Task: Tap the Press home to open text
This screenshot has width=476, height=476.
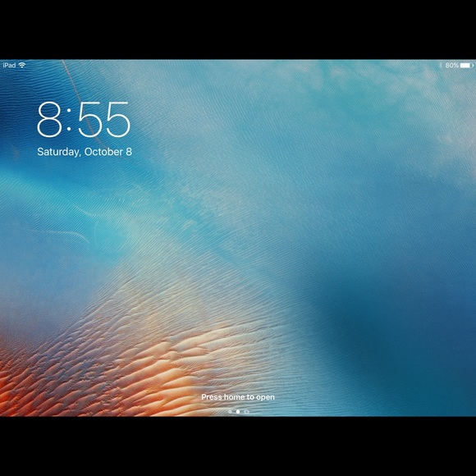Action: click(238, 397)
